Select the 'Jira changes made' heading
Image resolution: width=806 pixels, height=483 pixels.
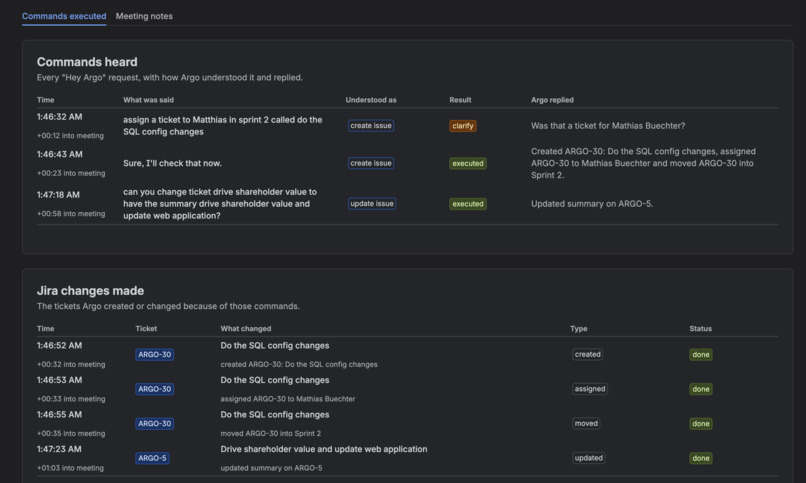tap(90, 290)
